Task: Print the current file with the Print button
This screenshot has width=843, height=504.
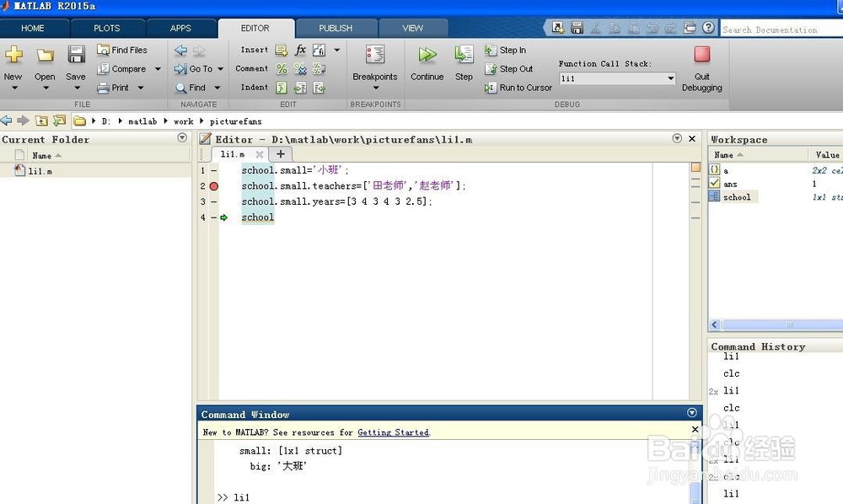Action: [113, 88]
